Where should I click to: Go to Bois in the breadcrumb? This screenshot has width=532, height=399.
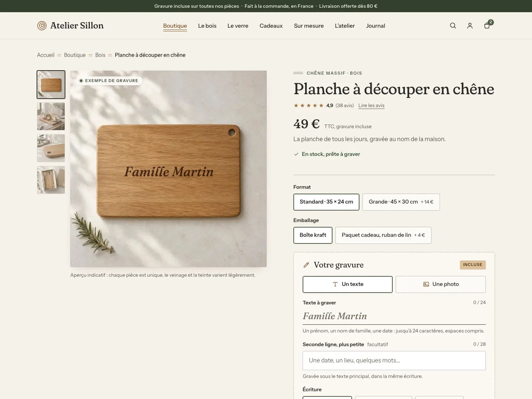[100, 55]
